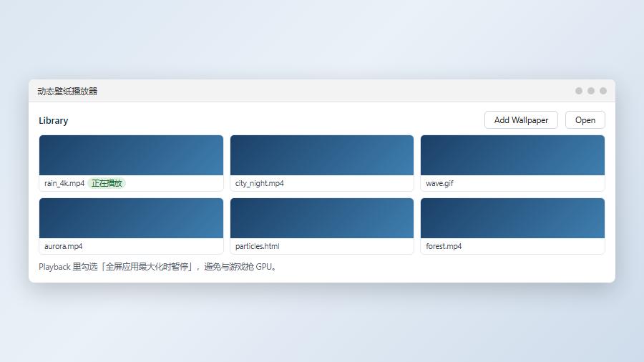The image size is (644, 362).
Task: Click the rain_4k.mp4 file name
Action: coord(64,183)
